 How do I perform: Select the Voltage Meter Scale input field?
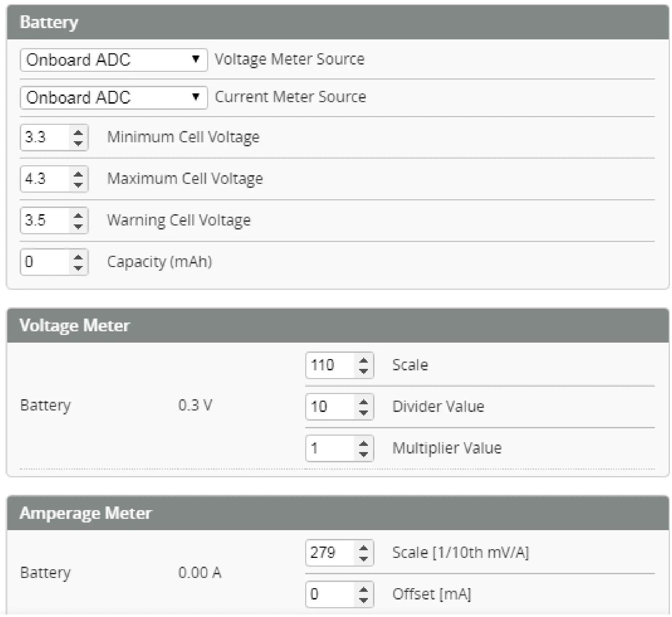[x=328, y=365]
